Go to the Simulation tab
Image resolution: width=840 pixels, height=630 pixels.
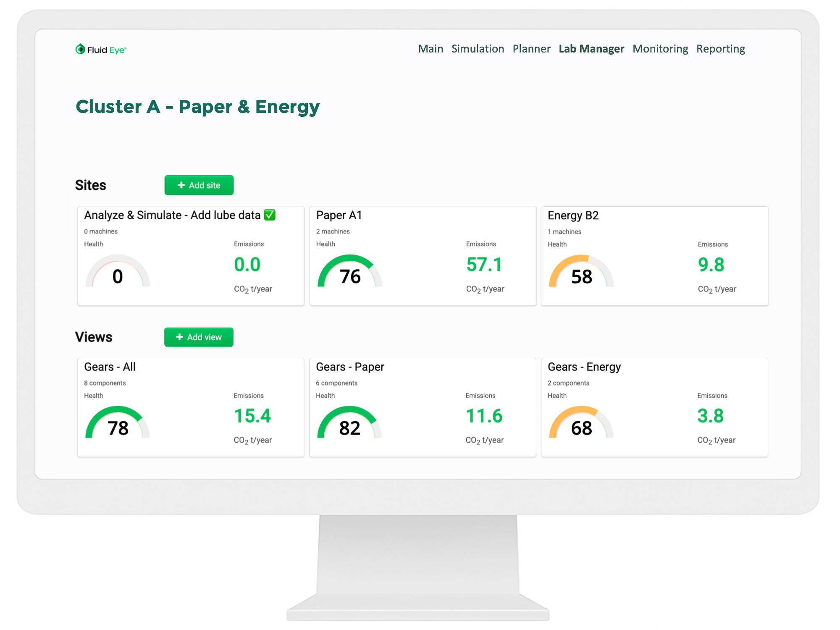478,49
